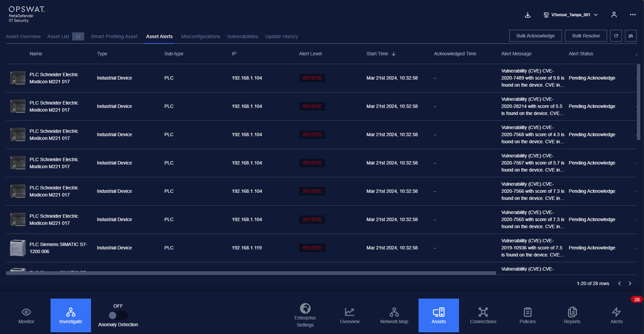
Task: Go to the Update History tab
Action: pyautogui.click(x=281, y=36)
